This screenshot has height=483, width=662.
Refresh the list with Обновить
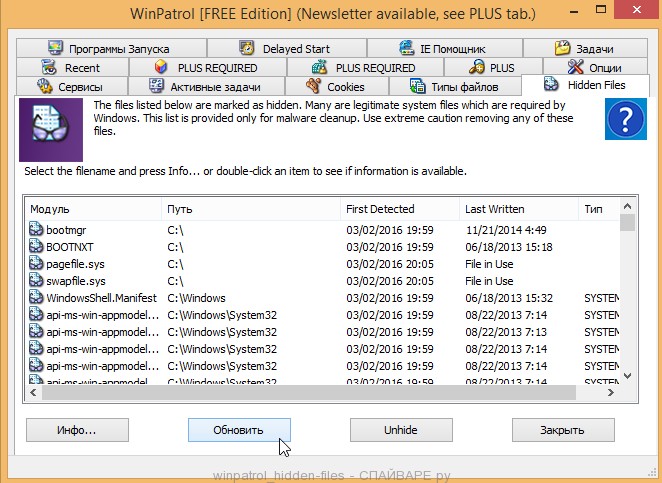click(239, 430)
